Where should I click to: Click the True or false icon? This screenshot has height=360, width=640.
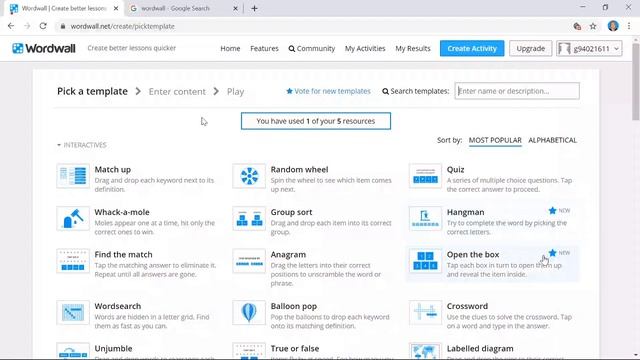click(249, 351)
